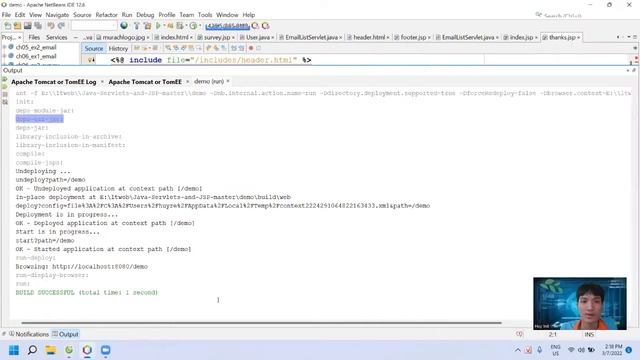640x360 pixels.
Task: Select the demo (run) output tab
Action: [x=209, y=81]
